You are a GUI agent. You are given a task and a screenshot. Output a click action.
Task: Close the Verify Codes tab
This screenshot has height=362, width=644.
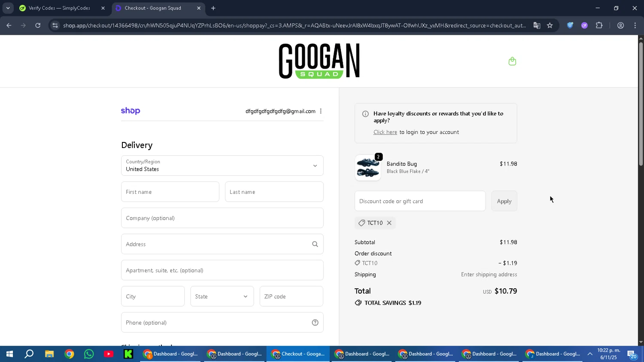tap(103, 8)
